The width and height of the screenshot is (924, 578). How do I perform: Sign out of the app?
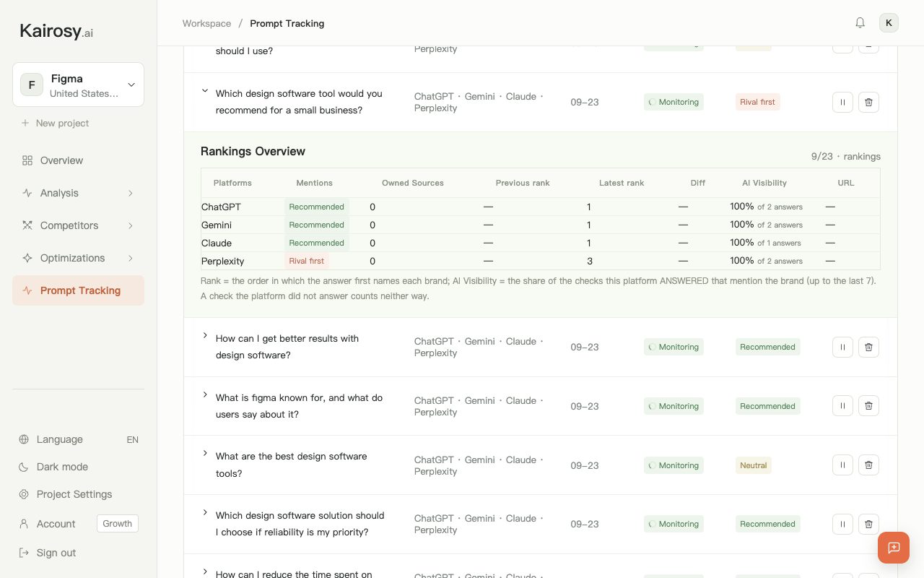coord(48,553)
